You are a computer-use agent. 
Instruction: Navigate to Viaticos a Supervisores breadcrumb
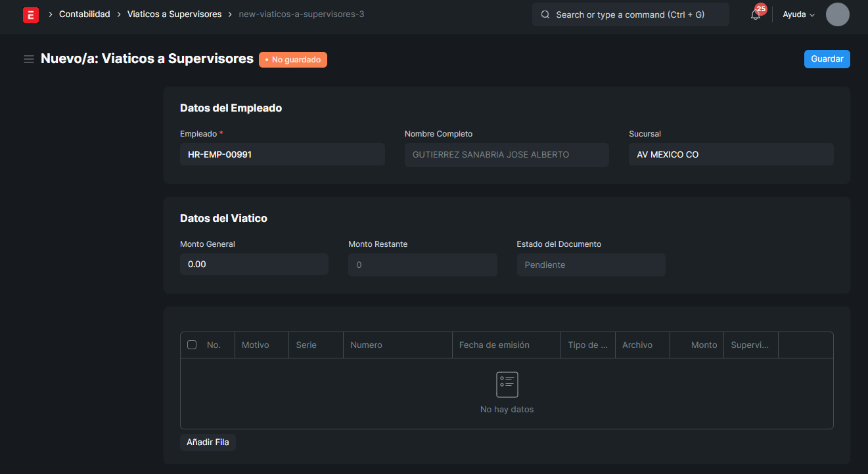[x=174, y=14]
